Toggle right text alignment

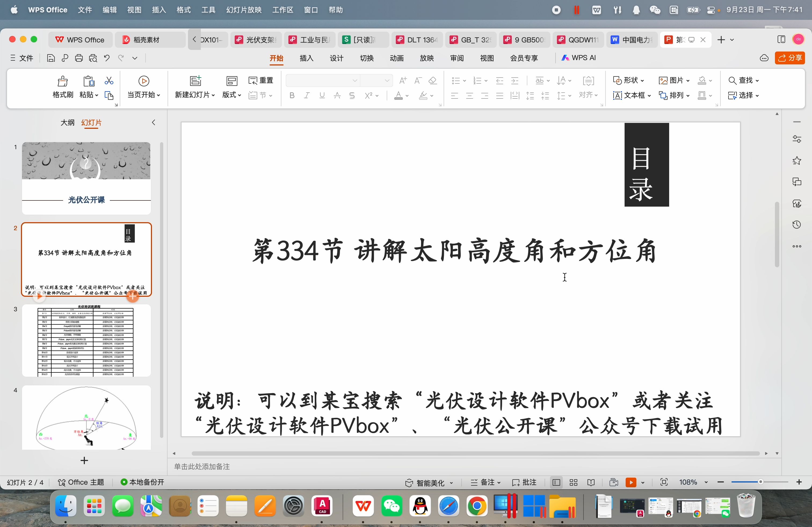point(484,96)
